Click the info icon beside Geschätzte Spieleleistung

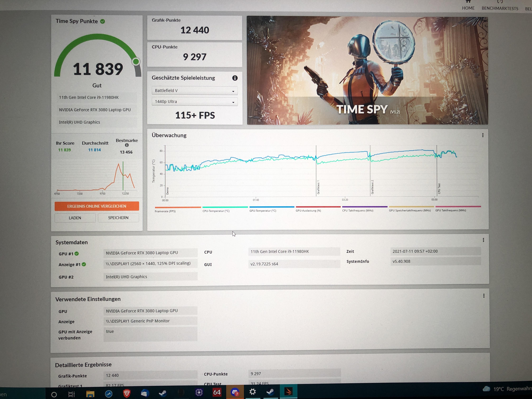point(235,78)
